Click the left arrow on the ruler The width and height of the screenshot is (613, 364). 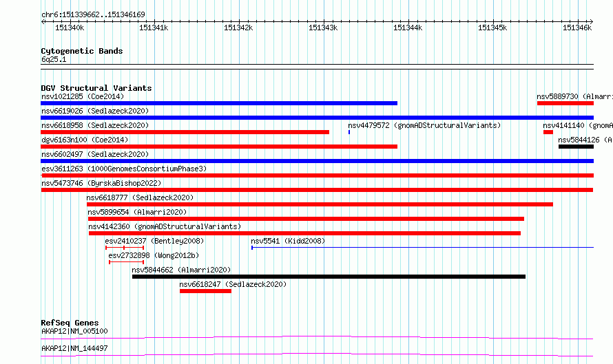pyautogui.click(x=43, y=22)
